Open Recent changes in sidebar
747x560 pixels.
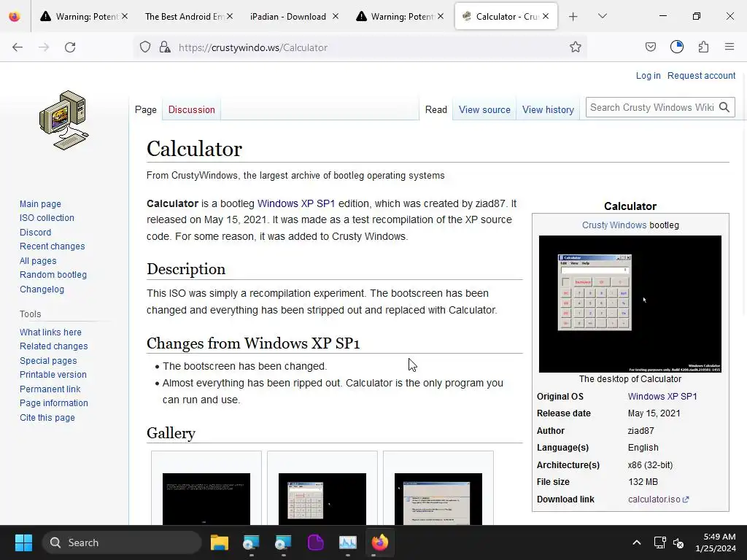coord(53,246)
